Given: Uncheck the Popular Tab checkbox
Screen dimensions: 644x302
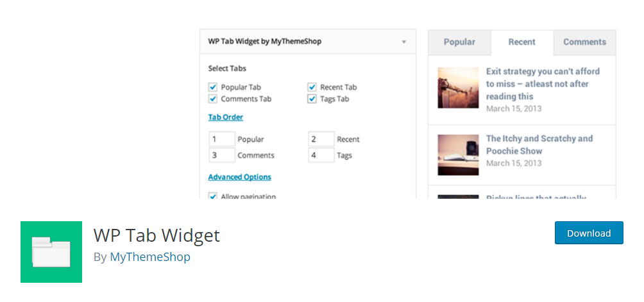Looking at the screenshot, I should point(213,87).
